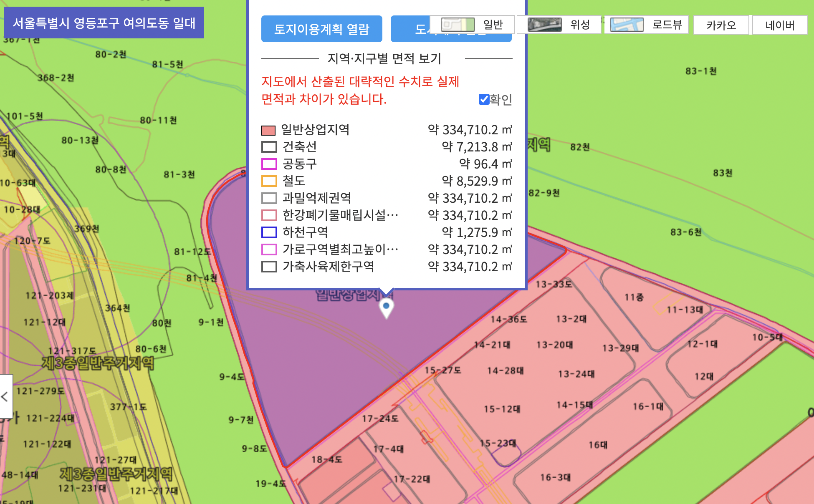Toggle the 하천구역 blue legend box
This screenshot has height=504, width=814.
pos(269,232)
